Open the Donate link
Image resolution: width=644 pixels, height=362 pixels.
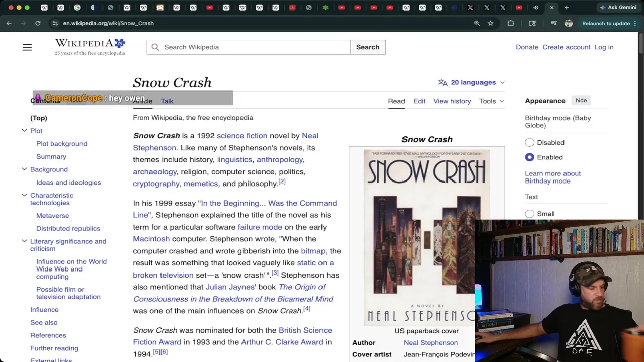[x=527, y=47]
